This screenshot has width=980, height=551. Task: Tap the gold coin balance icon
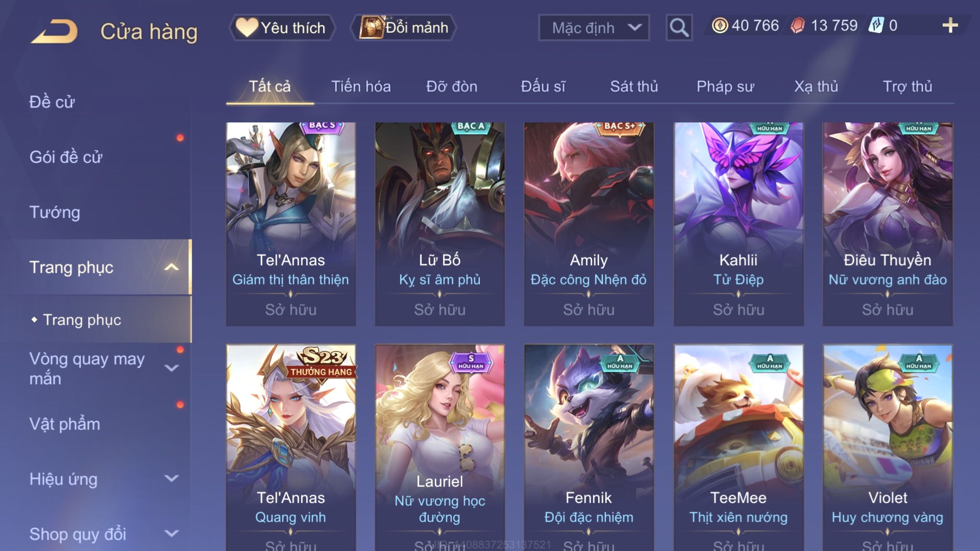click(x=719, y=25)
